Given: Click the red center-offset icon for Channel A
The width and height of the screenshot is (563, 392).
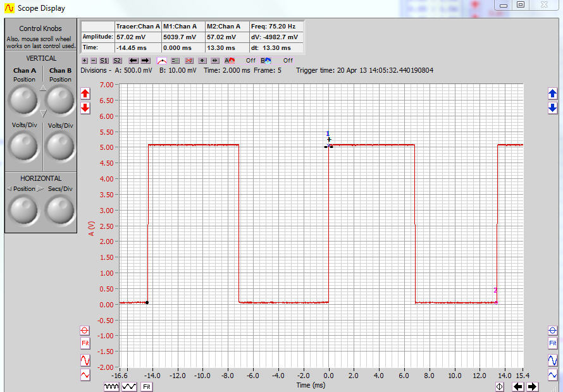Looking at the screenshot, I should [x=85, y=331].
